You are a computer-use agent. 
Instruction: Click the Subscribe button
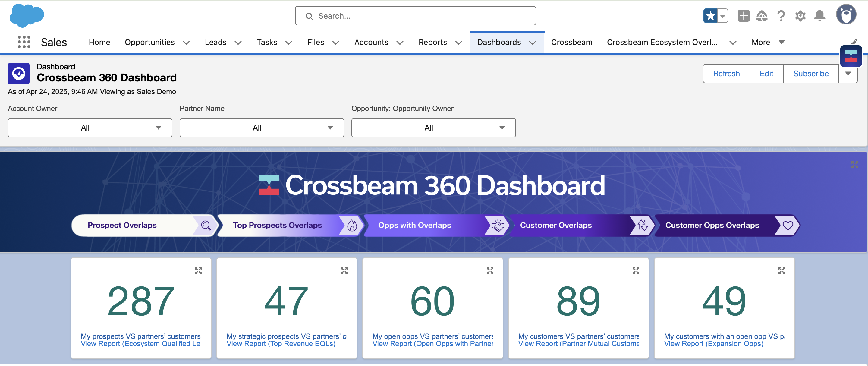[811, 74]
